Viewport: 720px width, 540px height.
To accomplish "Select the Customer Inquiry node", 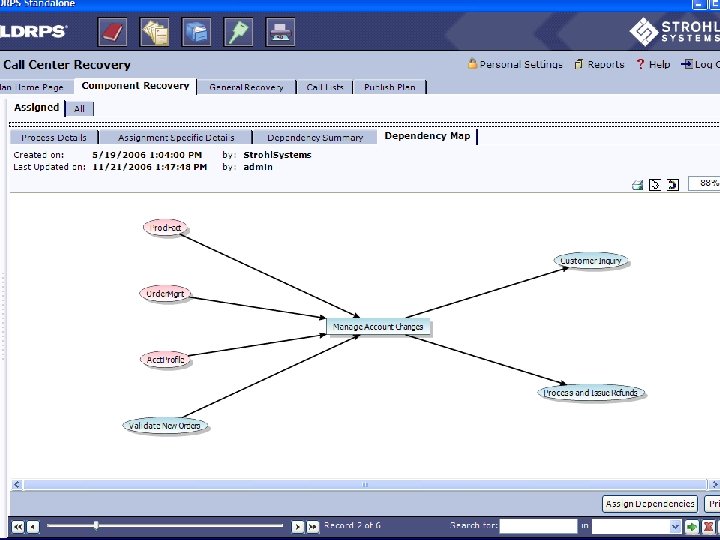I will pos(591,261).
